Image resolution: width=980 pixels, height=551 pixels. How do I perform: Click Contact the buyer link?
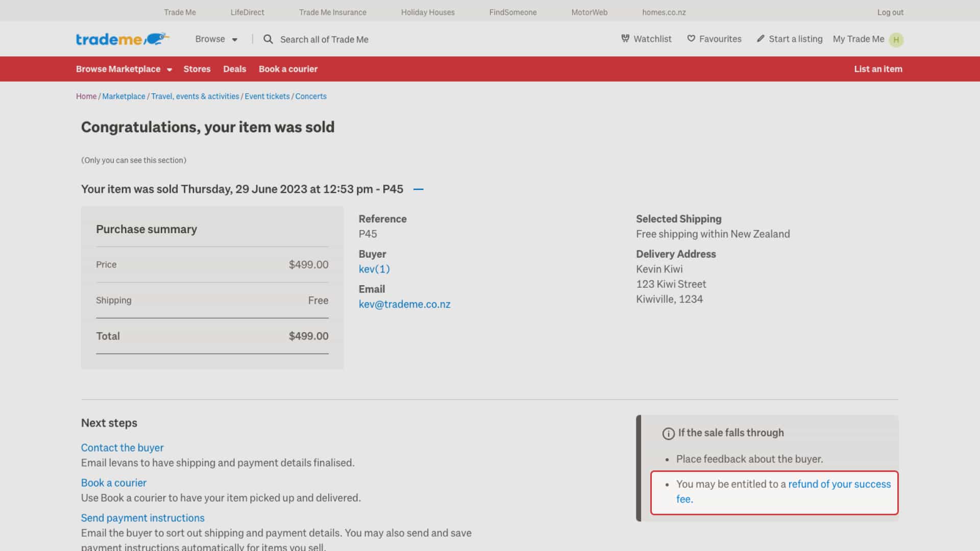click(122, 447)
